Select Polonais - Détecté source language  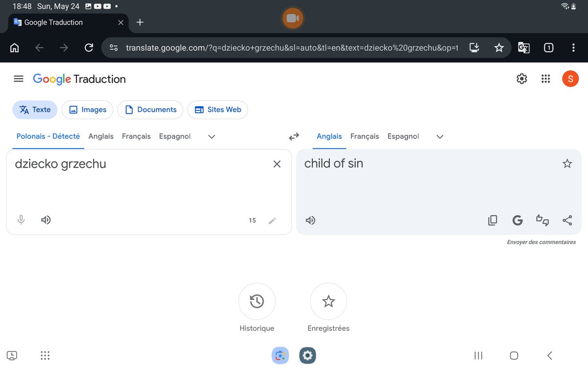[48, 136]
